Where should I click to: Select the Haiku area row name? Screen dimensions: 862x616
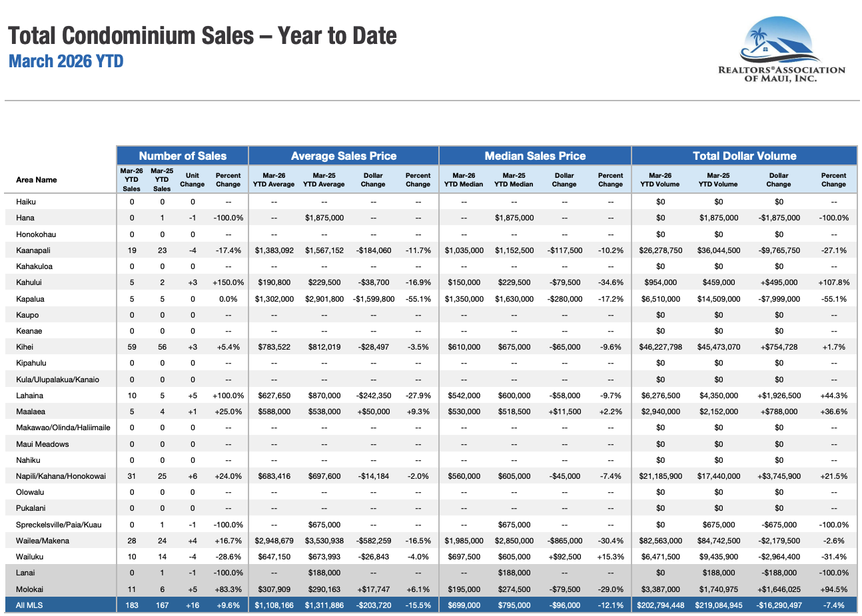pyautogui.click(x=26, y=202)
